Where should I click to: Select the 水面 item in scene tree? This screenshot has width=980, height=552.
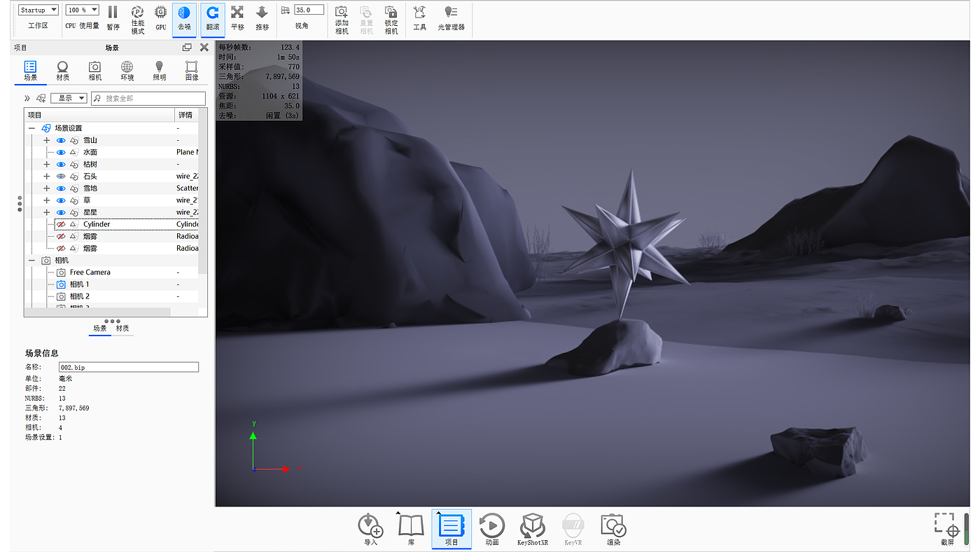pos(90,152)
